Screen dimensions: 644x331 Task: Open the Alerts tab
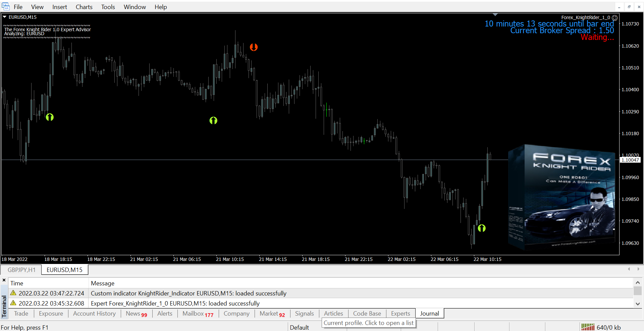[165, 314]
